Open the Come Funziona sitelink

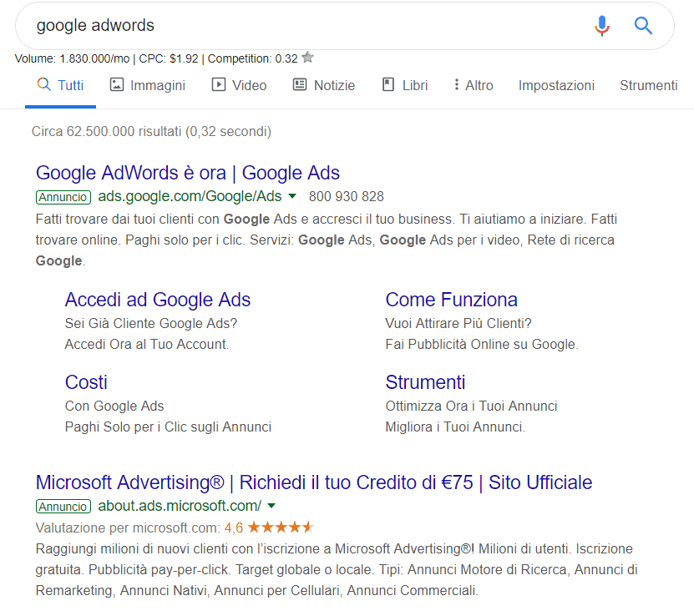tap(452, 300)
